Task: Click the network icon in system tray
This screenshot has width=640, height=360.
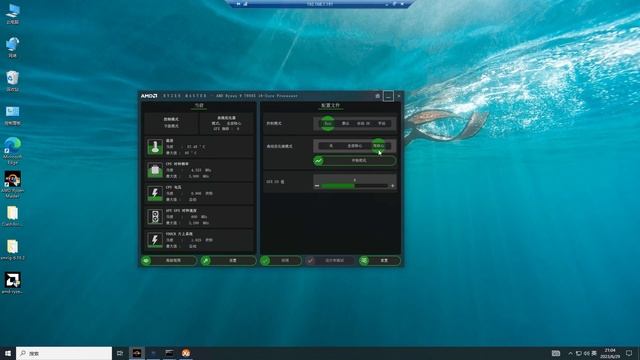Action: coord(579,353)
